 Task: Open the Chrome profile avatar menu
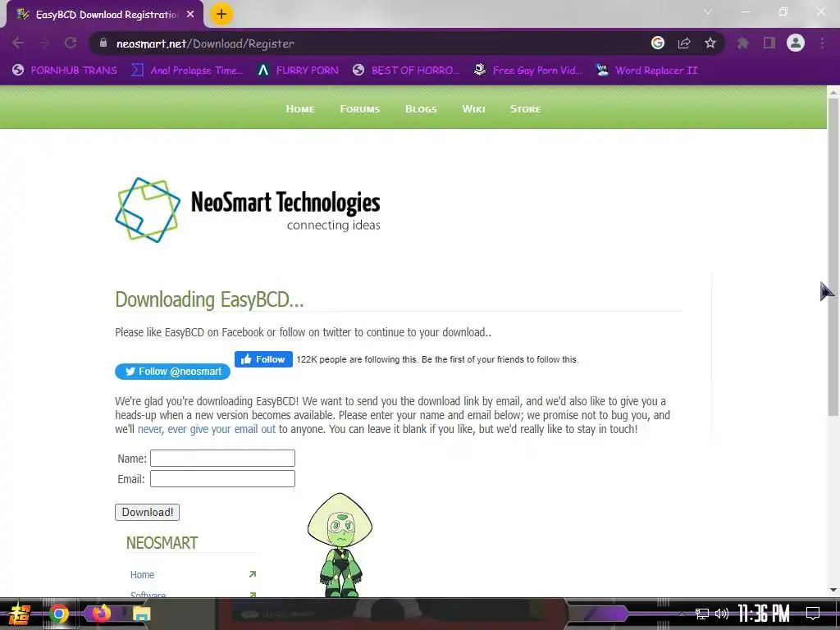click(796, 43)
